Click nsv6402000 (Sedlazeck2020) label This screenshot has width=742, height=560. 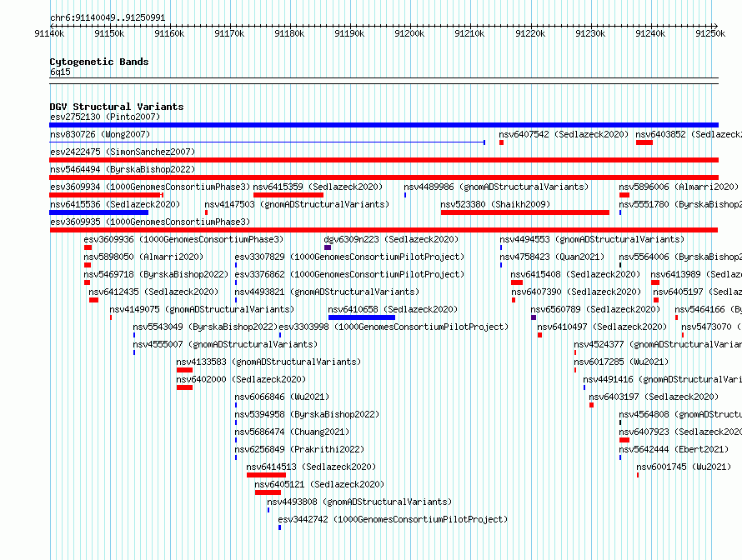tap(241, 379)
